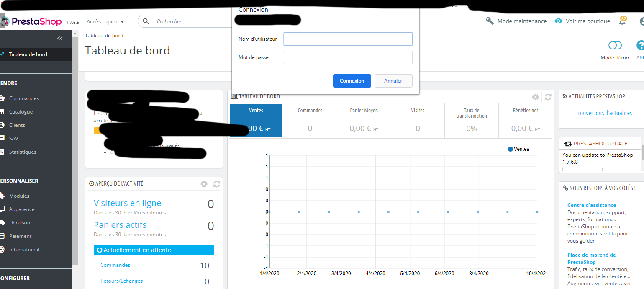Click the Clients person icon in sidebar
The width and height of the screenshot is (644, 289).
[x=2, y=125]
